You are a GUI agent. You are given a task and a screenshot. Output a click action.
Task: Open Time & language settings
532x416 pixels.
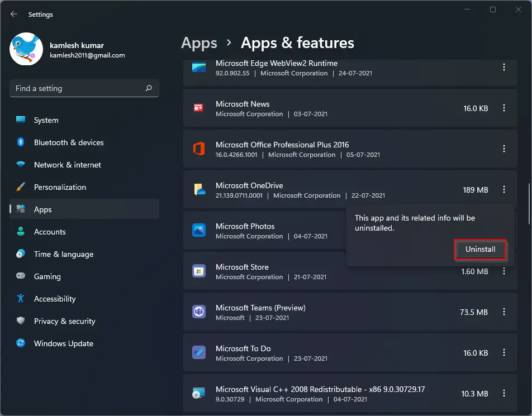point(84,254)
